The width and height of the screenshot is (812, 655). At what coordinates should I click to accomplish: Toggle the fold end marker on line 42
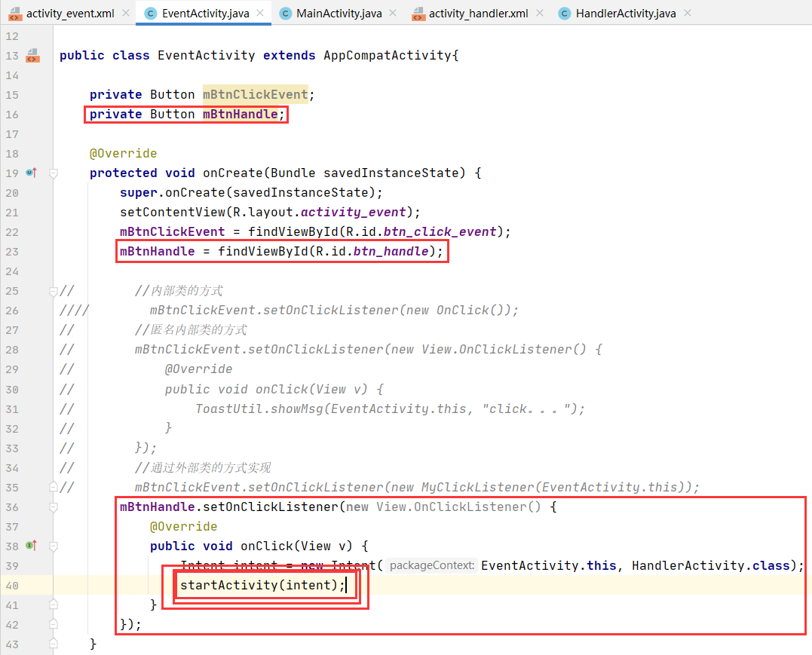(x=53, y=624)
